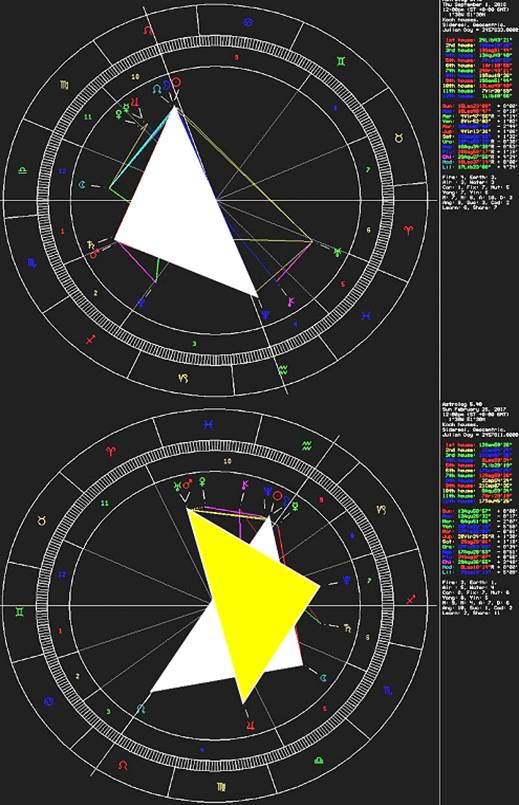Select the blue Pluto glyph in lower chart
Screen dimensions: 519x805
(348, 581)
